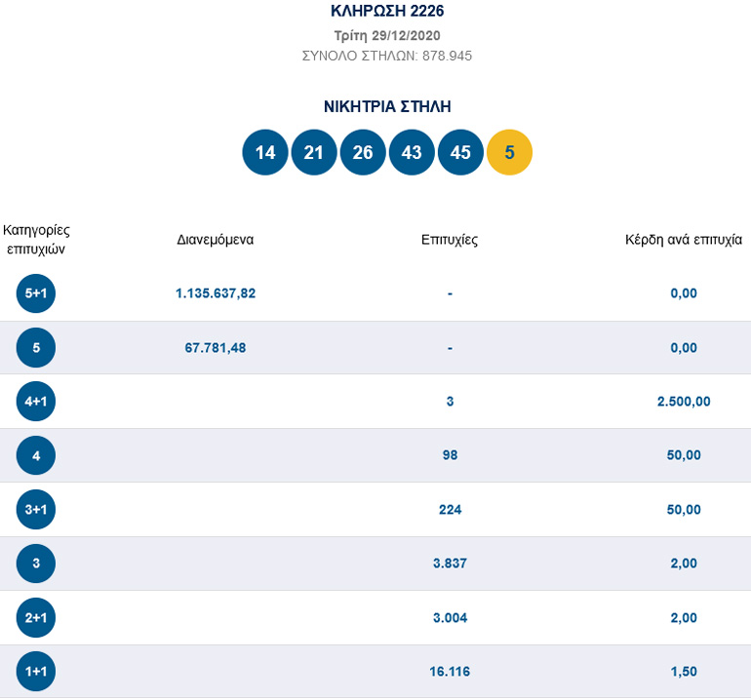Click the 5+1 category badge
This screenshot has width=751, height=700.
(x=36, y=293)
